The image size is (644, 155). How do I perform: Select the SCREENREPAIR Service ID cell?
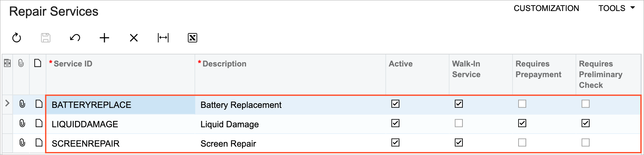(86, 144)
